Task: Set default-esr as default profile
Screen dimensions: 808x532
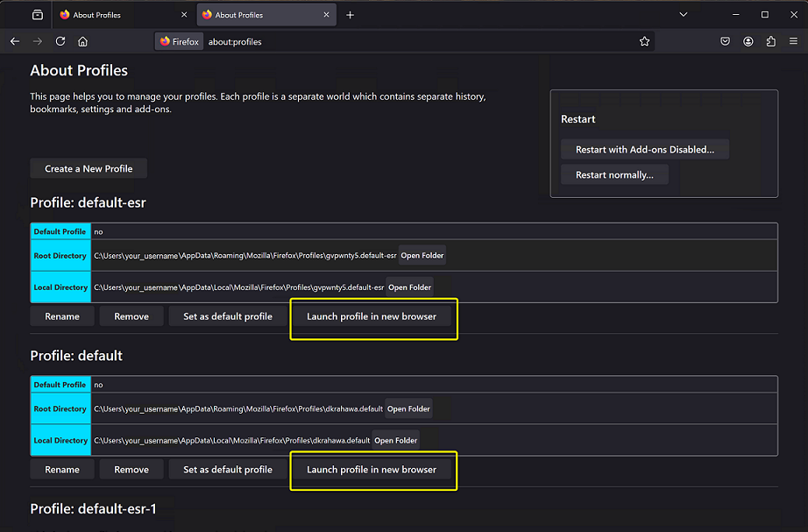Action: 228,316
